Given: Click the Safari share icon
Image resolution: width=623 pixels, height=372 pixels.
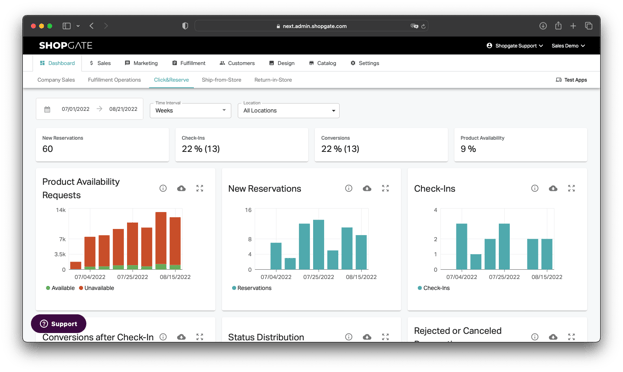Looking at the screenshot, I should (558, 26).
